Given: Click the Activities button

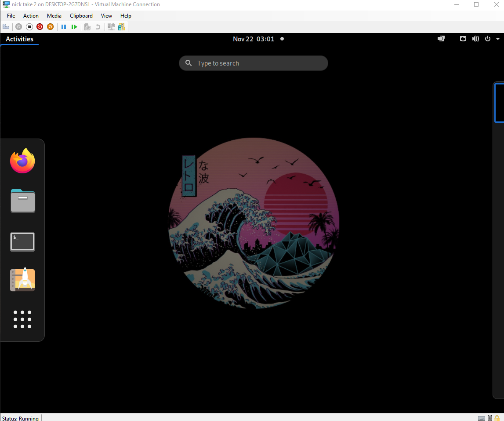Looking at the screenshot, I should [x=20, y=39].
